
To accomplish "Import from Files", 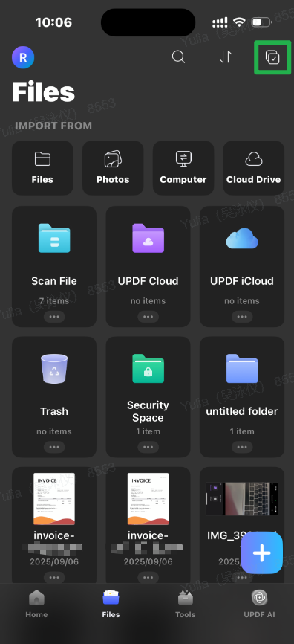I will click(42, 168).
